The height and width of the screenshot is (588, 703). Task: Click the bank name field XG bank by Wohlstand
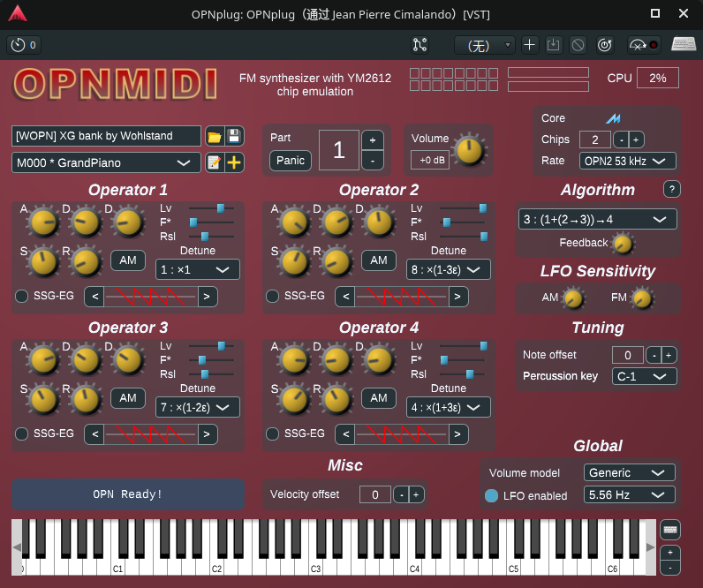106,136
